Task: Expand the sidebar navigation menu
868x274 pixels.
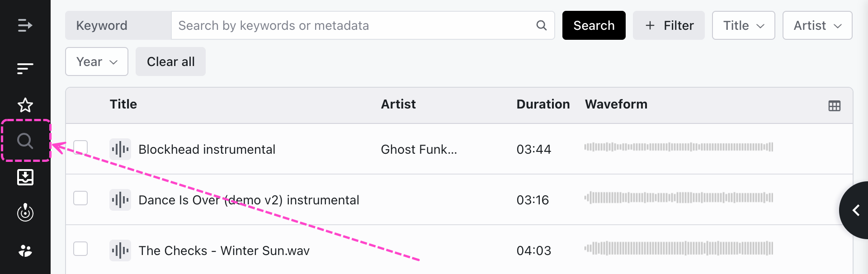Action: tap(25, 25)
